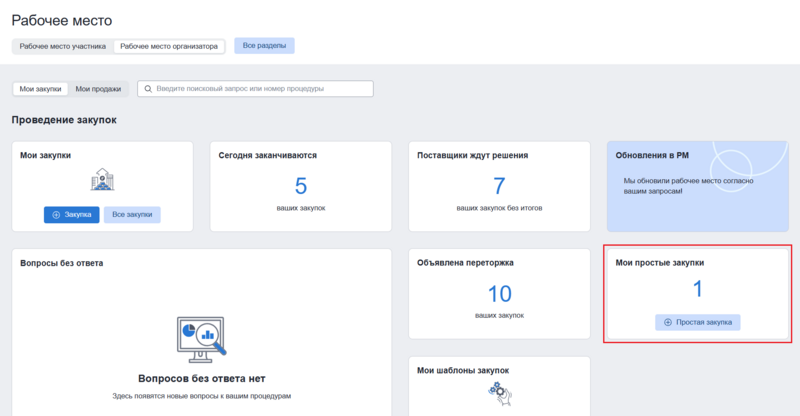Click plus icon on Простая закупка button
The height and width of the screenshot is (416, 800).
(667, 323)
